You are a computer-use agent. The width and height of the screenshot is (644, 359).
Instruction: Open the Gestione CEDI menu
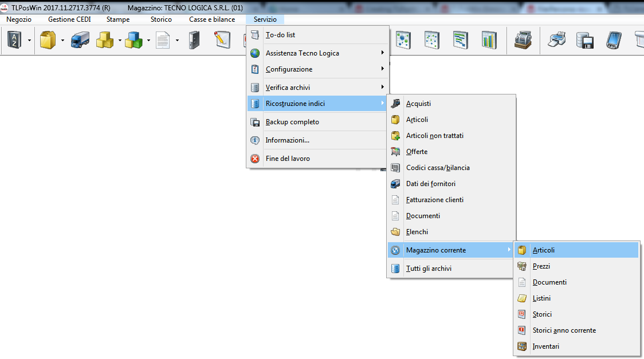[69, 19]
